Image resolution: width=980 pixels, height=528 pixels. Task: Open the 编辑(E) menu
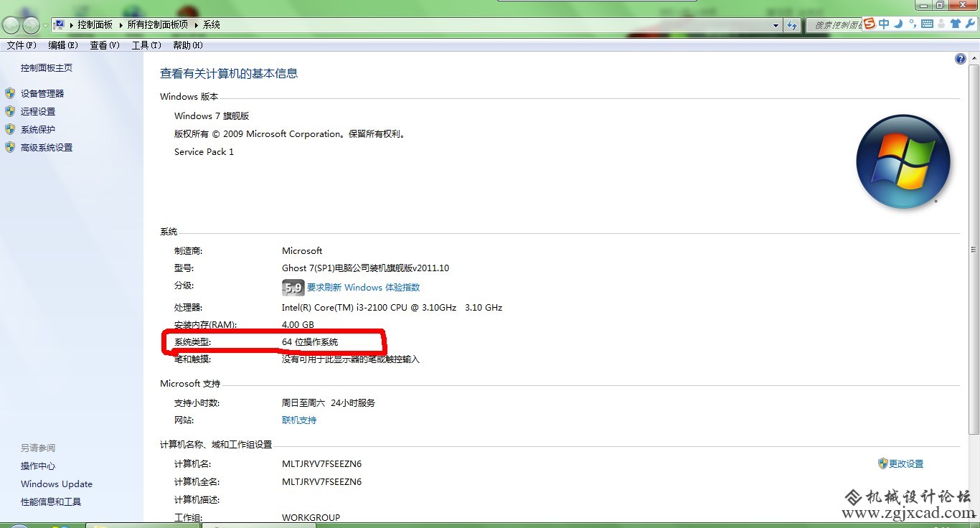tap(63, 45)
